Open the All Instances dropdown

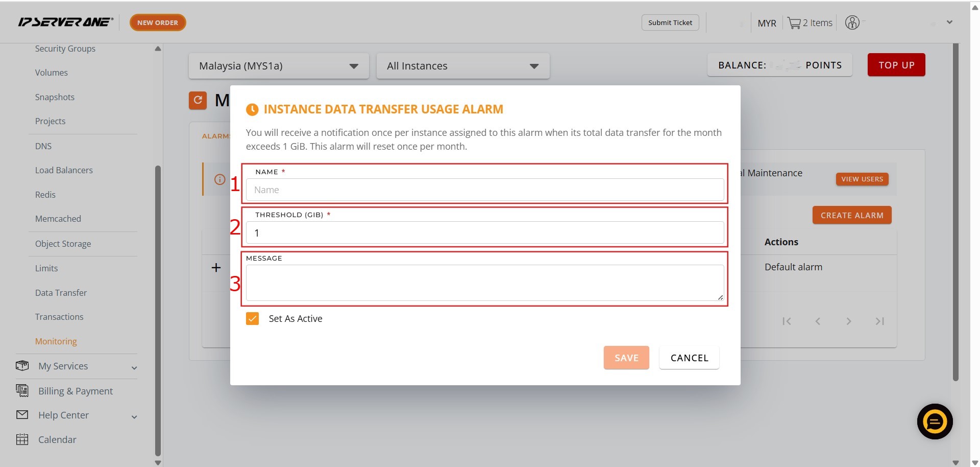click(462, 66)
